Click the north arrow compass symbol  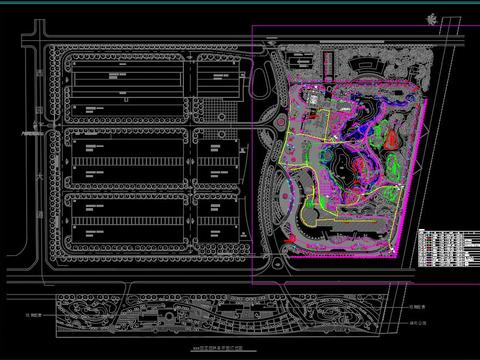pyautogui.click(x=432, y=20)
